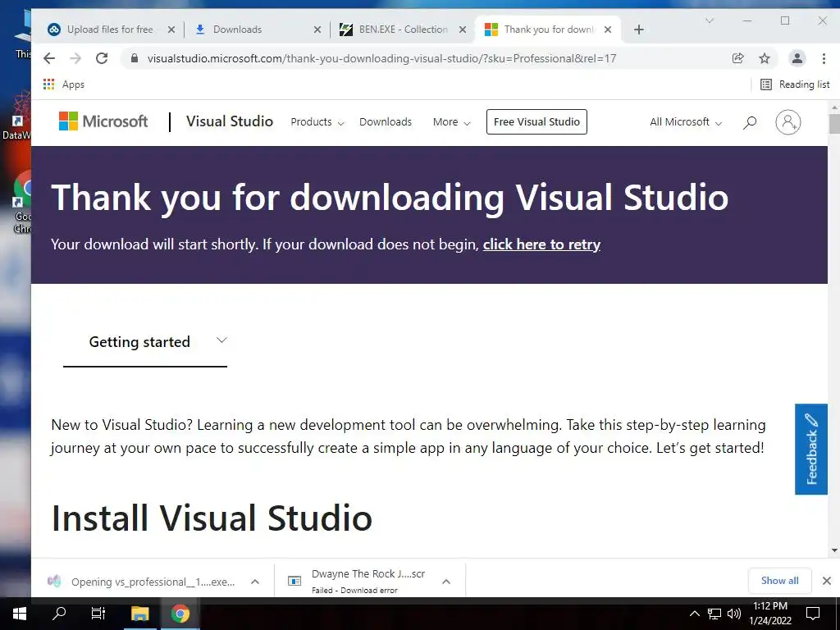This screenshot has height=630, width=840.
Task: Click the tab search chevron
Action: coord(710,21)
